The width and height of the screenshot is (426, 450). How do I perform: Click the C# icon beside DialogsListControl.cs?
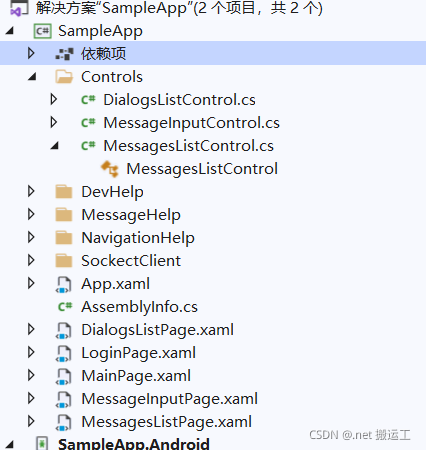click(x=88, y=100)
